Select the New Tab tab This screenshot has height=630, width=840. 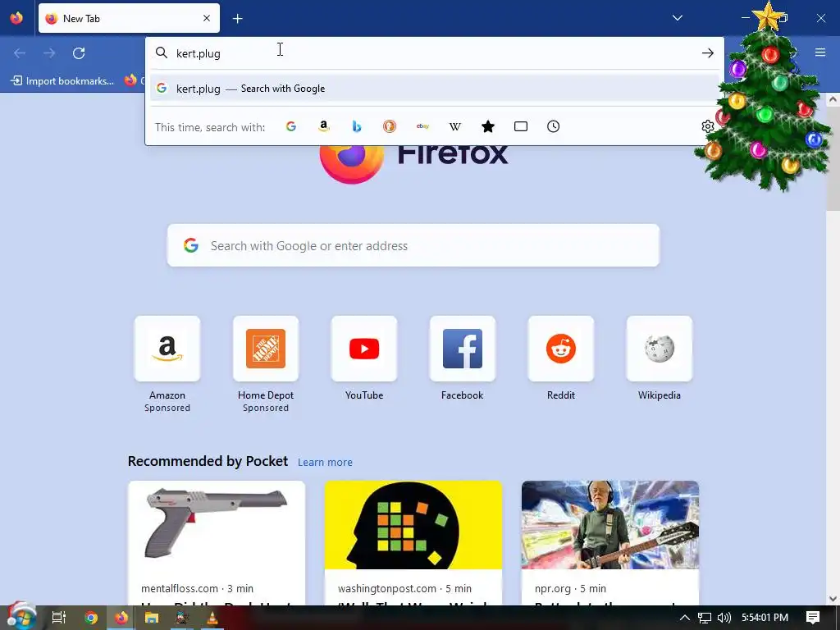point(129,18)
